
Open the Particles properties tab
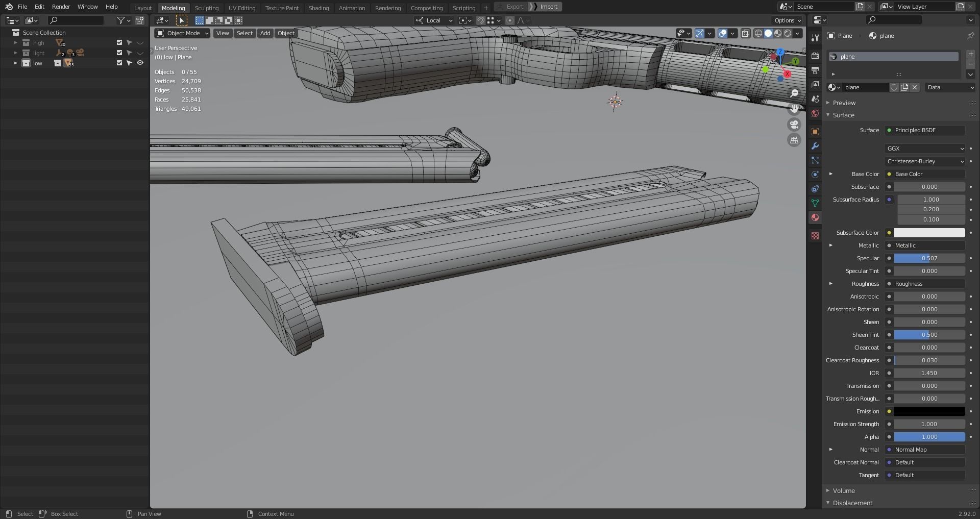[x=815, y=160]
